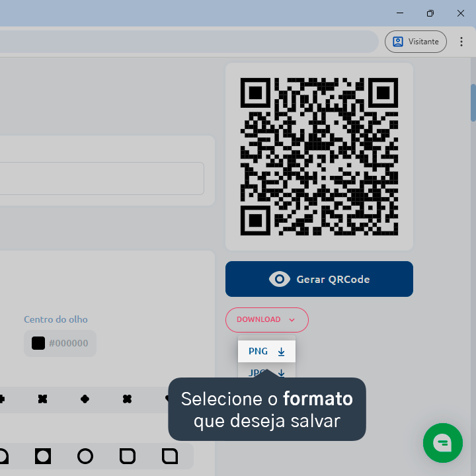The image size is (476, 476).
Task: Click the browser address bar
Action: (x=188, y=42)
